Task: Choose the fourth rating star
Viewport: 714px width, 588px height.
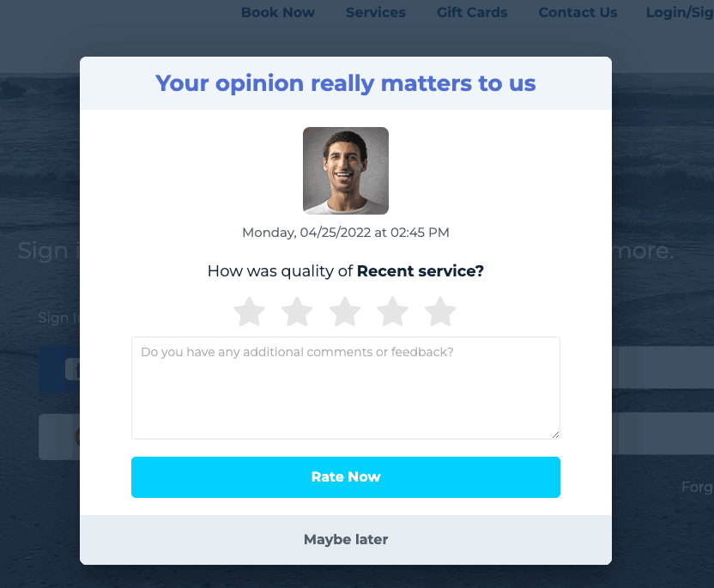Action: (392, 312)
